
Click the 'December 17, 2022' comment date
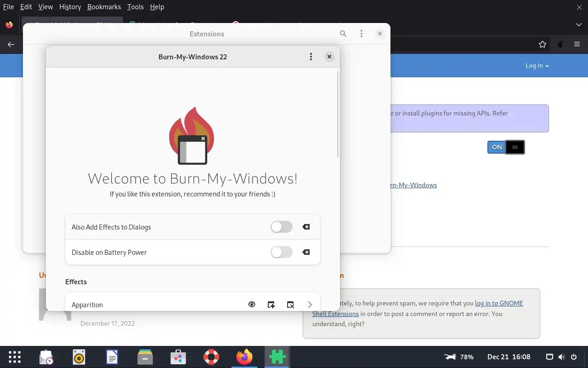point(107,323)
